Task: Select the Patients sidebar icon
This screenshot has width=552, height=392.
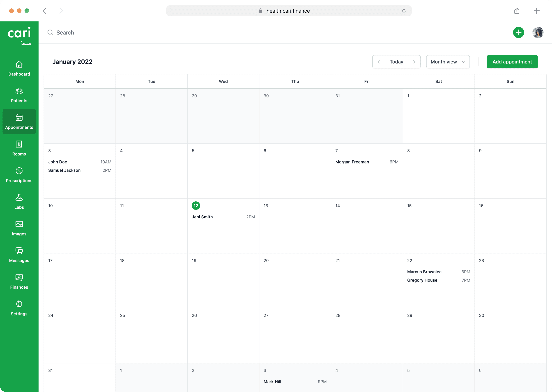Action: pyautogui.click(x=19, y=95)
